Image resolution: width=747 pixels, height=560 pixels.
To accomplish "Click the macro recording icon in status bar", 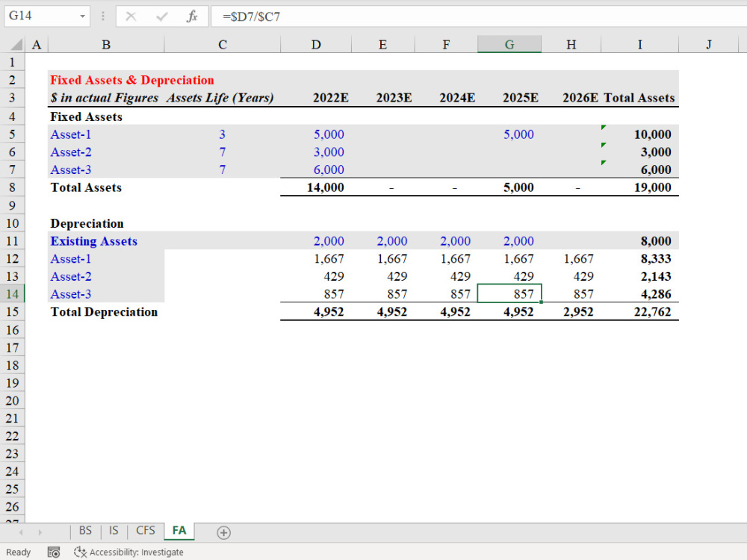I will click(x=52, y=552).
